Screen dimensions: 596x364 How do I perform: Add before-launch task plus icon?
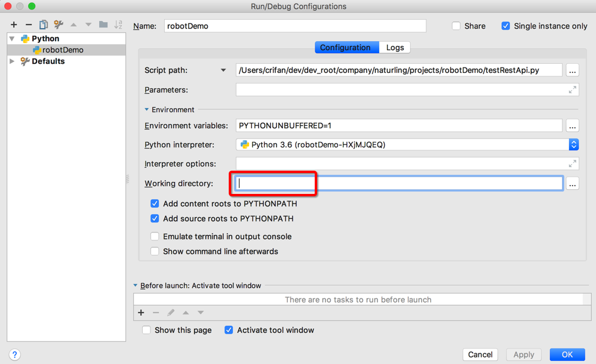pyautogui.click(x=141, y=312)
